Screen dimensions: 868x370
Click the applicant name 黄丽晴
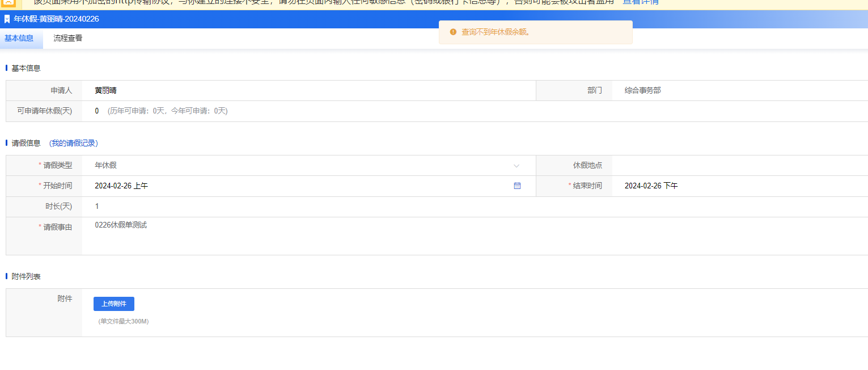click(x=106, y=90)
